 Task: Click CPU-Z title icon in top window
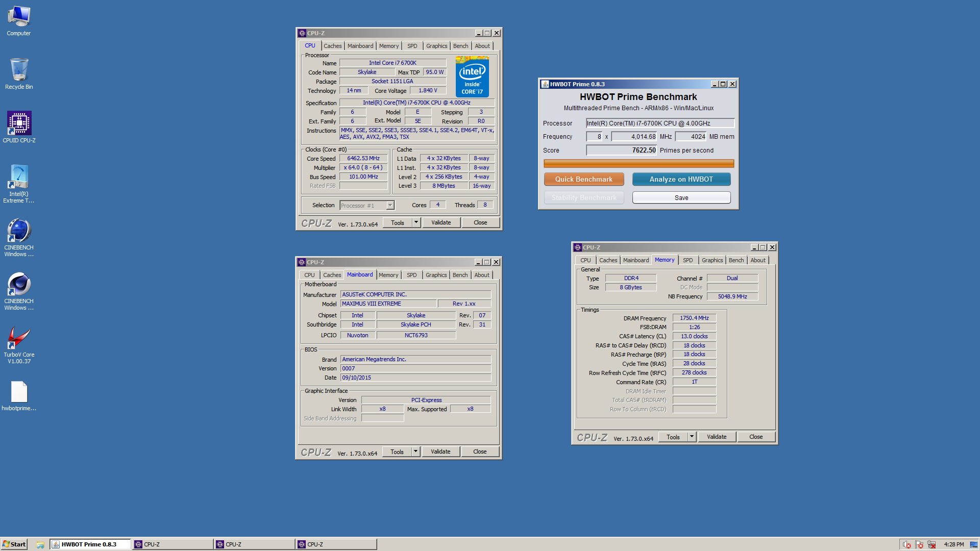[302, 33]
